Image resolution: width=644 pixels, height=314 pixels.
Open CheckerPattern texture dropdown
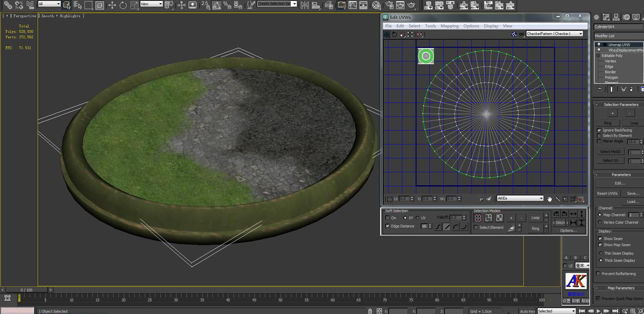555,34
